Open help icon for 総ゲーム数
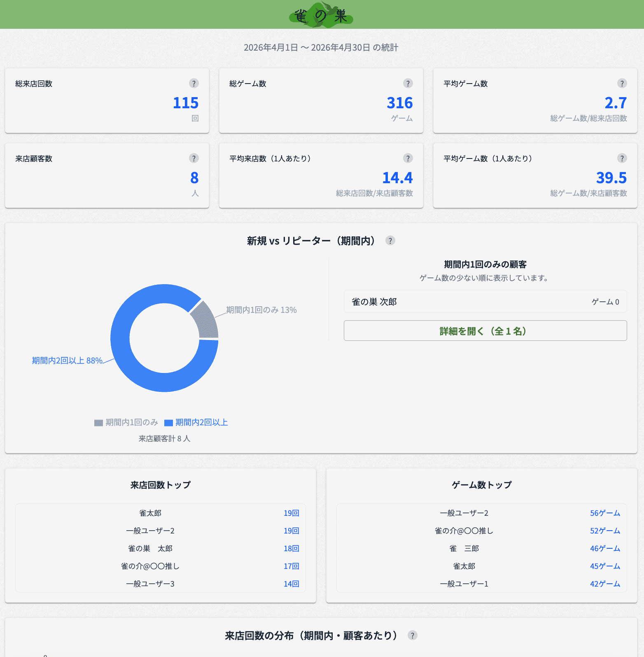Screen dimensions: 644x657 pyautogui.click(x=408, y=83)
